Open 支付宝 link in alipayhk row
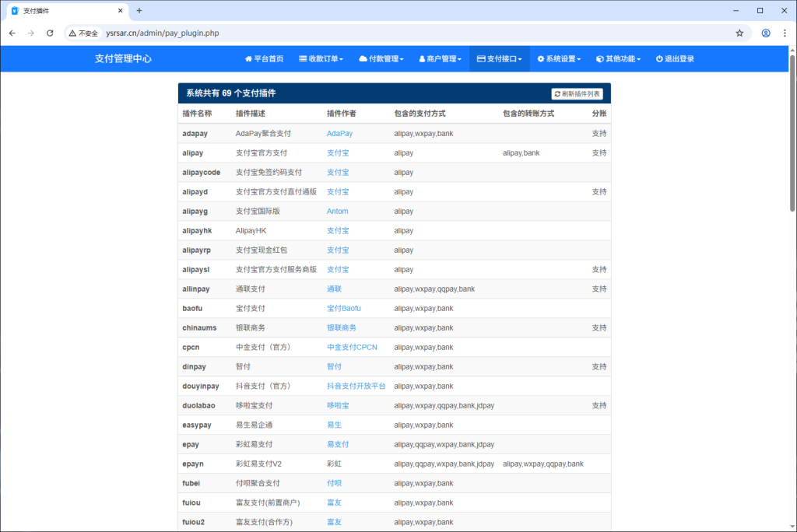The image size is (797, 532). point(338,231)
